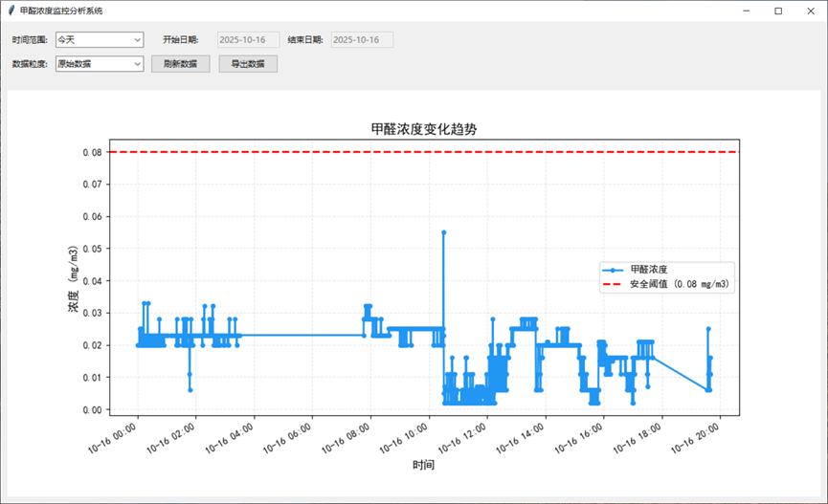The height and width of the screenshot is (504, 828).
Task: Click the 0.08 y-axis tick label
Action: click(91, 152)
